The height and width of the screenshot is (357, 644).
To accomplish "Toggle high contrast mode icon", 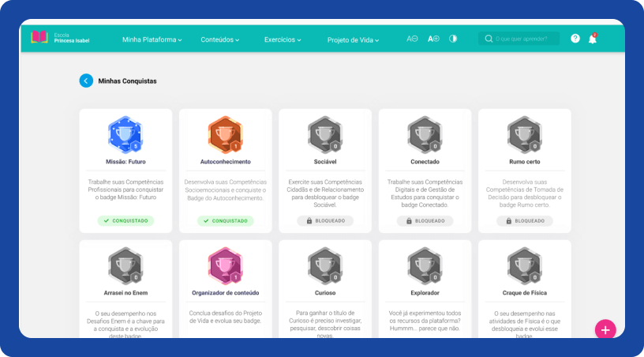I will [453, 39].
